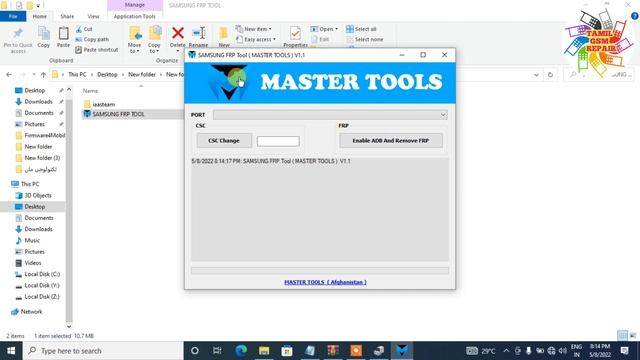Show hidden system tray icons
This screenshot has width=640, height=360.
pyautogui.click(x=506, y=351)
